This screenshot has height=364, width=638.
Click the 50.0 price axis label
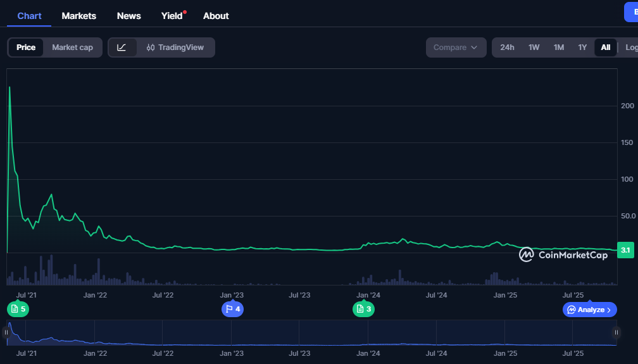pyautogui.click(x=629, y=216)
